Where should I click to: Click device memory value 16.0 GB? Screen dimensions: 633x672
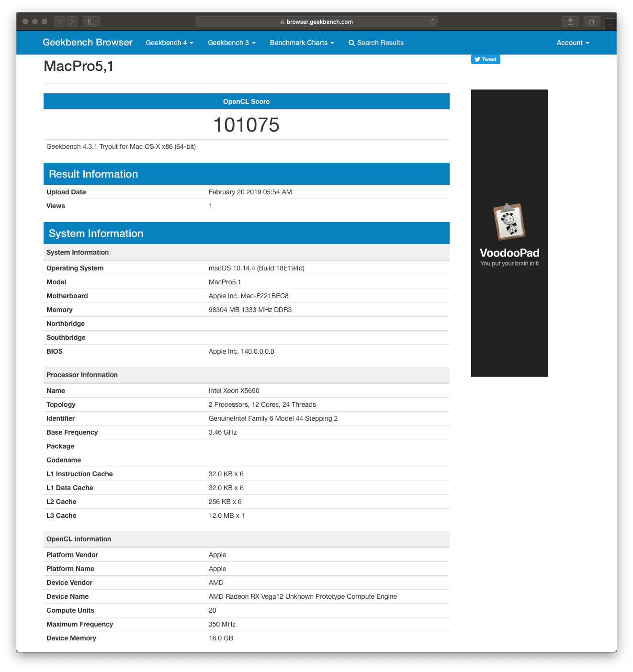pos(221,638)
